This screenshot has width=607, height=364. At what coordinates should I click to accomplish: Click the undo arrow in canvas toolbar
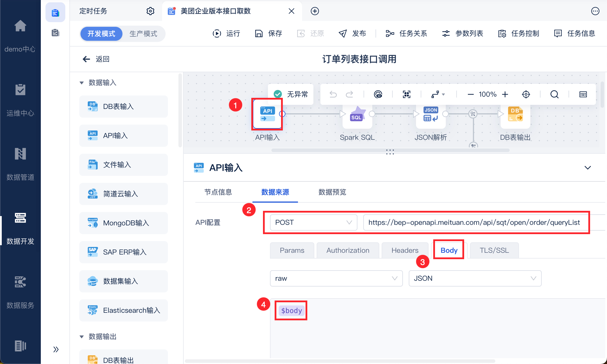(x=333, y=94)
